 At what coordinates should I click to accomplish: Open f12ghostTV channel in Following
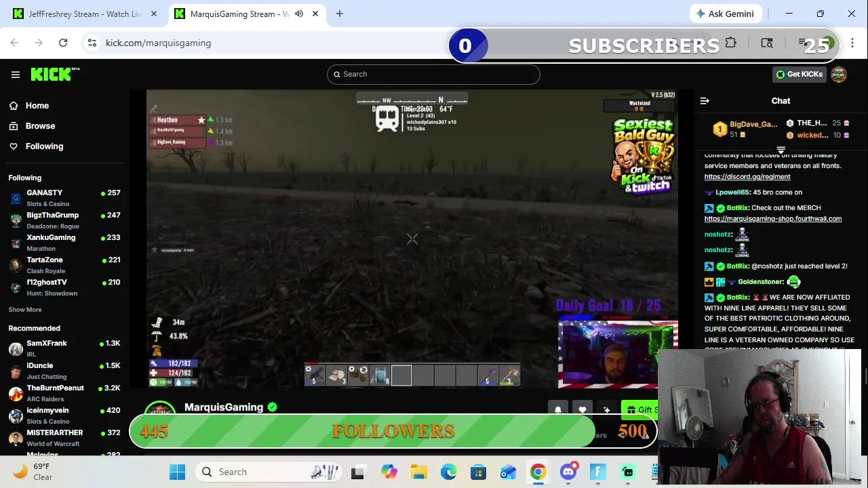coord(65,287)
